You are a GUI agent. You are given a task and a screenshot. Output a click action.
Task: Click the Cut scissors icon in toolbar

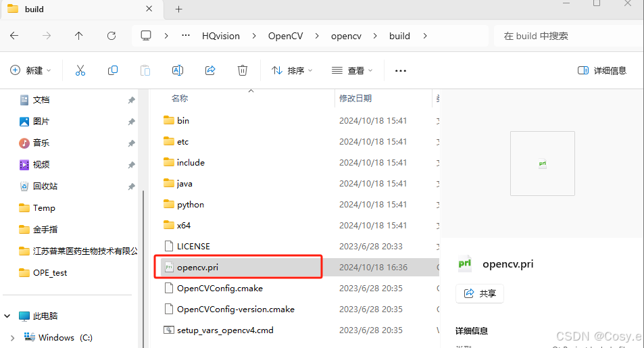(80, 71)
